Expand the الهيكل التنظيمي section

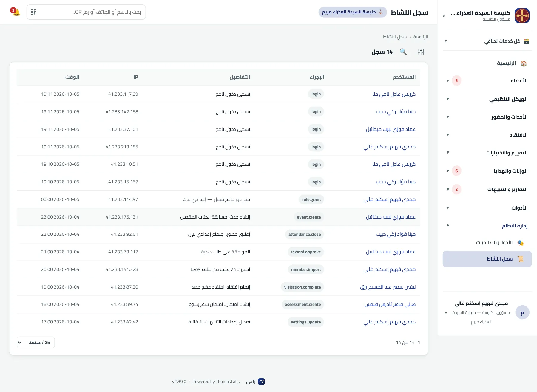487,99
